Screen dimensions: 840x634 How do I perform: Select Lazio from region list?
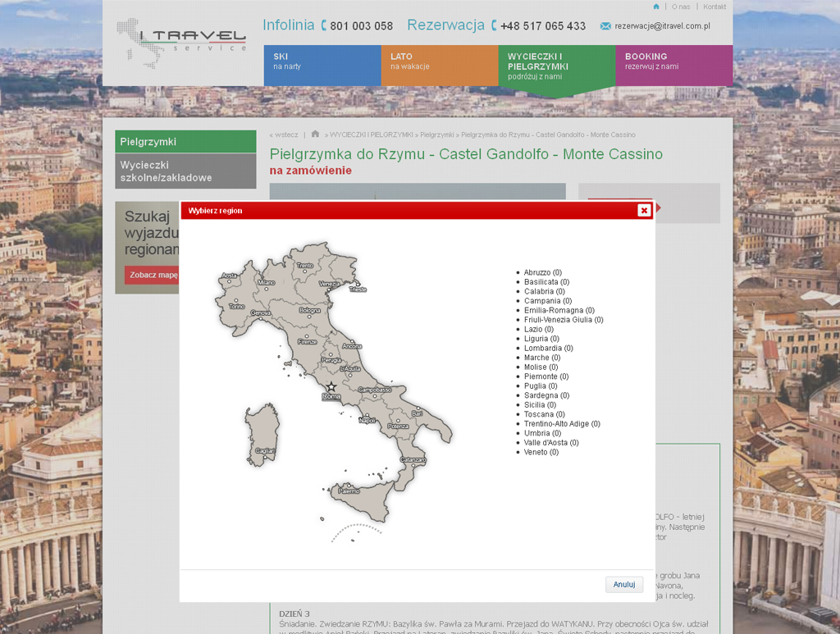coord(533,329)
